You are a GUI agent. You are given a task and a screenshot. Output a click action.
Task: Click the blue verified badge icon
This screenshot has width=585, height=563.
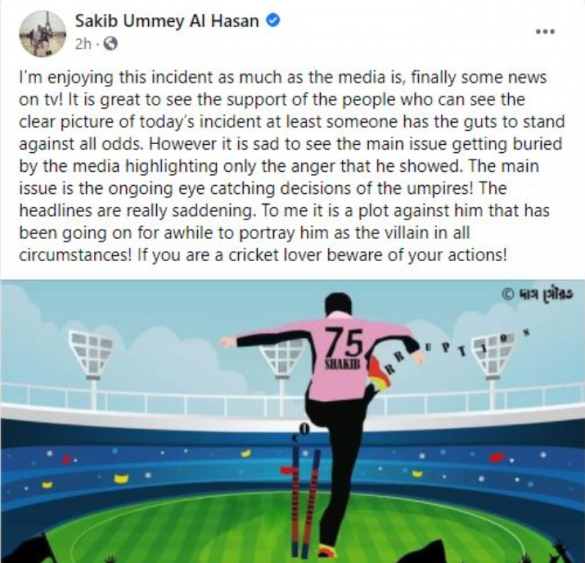click(273, 21)
